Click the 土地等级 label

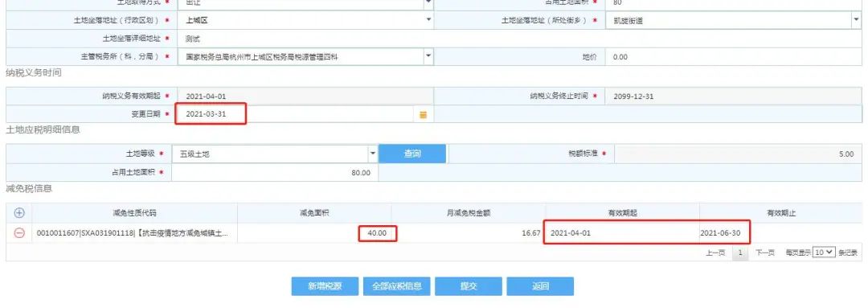coord(140,154)
